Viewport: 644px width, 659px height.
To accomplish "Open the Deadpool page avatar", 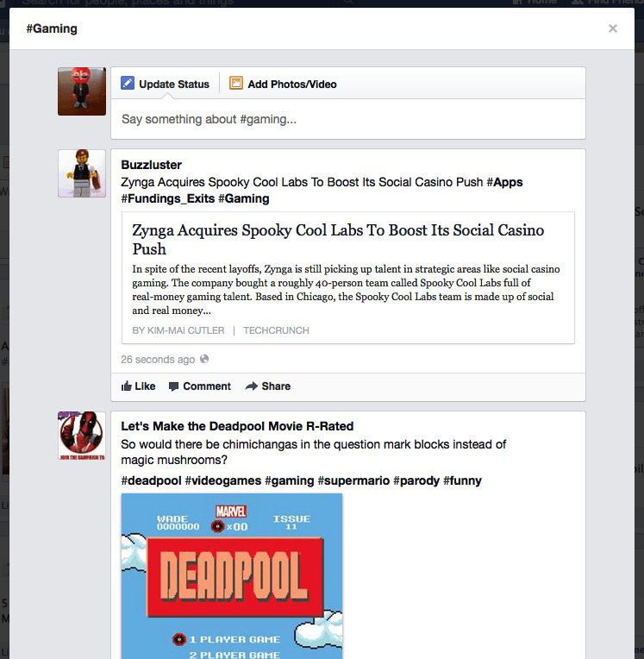I will 82,436.
